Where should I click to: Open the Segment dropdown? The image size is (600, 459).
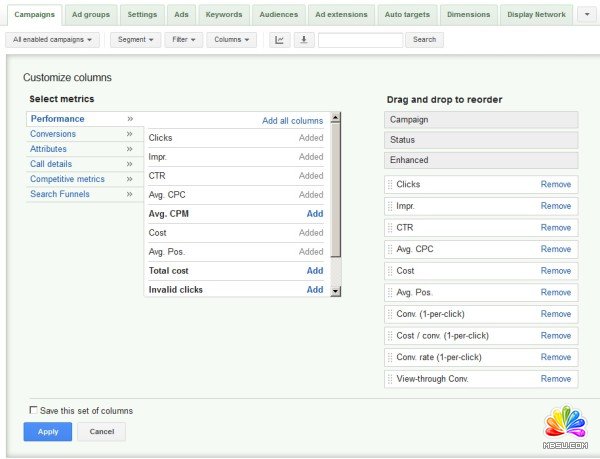[137, 40]
